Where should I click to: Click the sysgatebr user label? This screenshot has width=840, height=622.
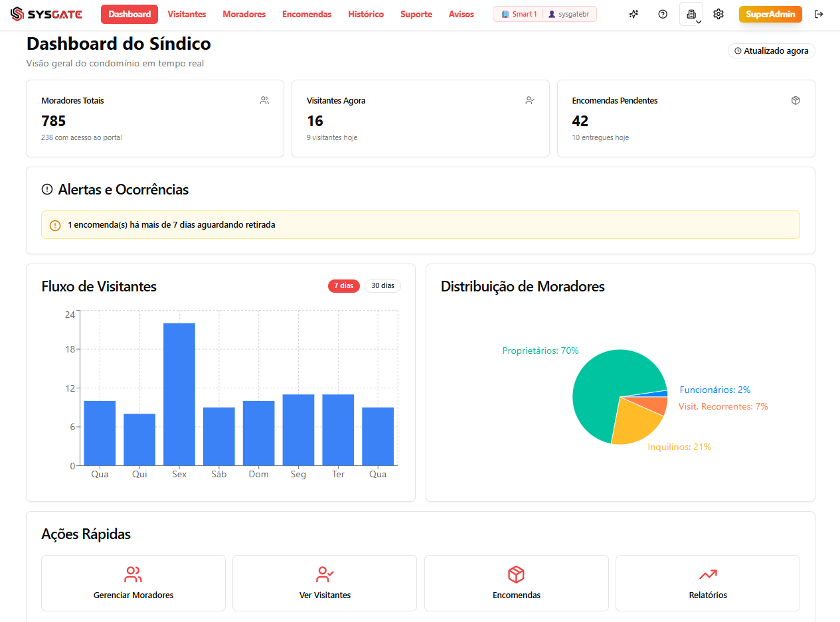[569, 14]
